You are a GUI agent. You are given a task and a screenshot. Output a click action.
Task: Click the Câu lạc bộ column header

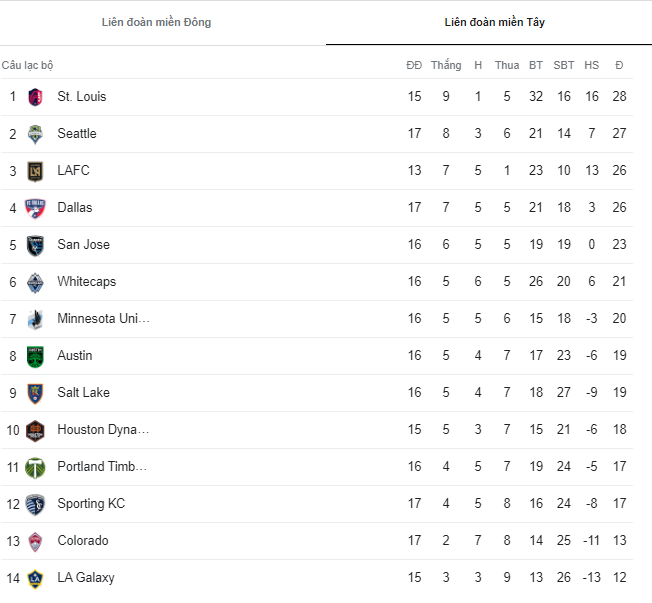[x=28, y=65]
